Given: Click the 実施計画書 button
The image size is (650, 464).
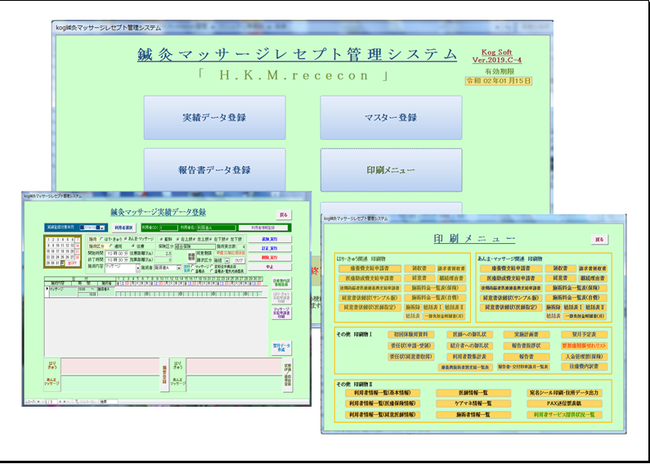Looking at the screenshot, I should point(526,334).
